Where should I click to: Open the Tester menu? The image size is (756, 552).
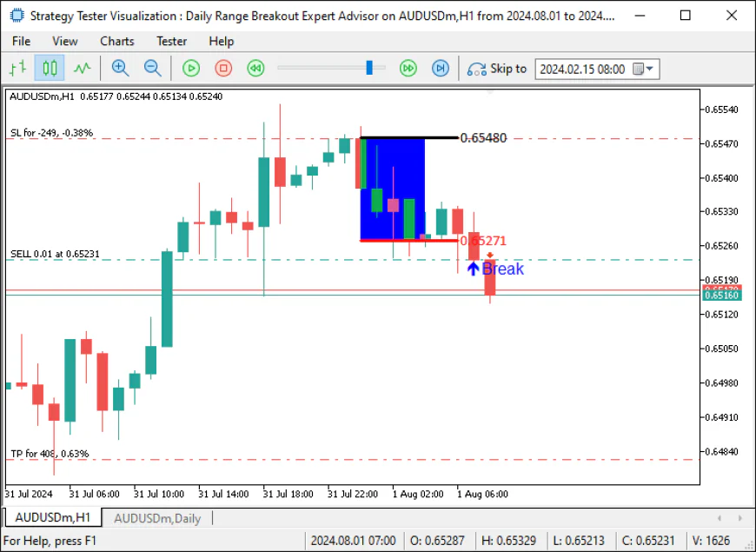pos(171,41)
